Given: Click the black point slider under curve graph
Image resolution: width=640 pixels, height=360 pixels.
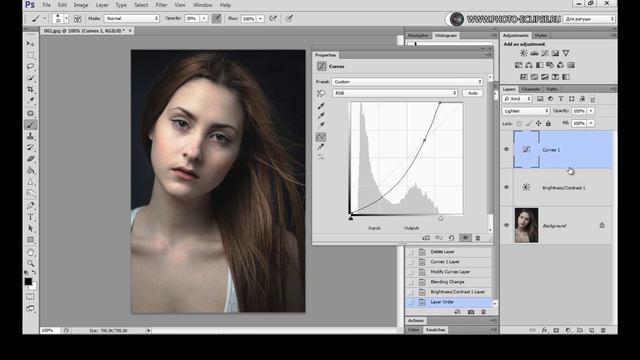Looking at the screenshot, I should (351, 218).
